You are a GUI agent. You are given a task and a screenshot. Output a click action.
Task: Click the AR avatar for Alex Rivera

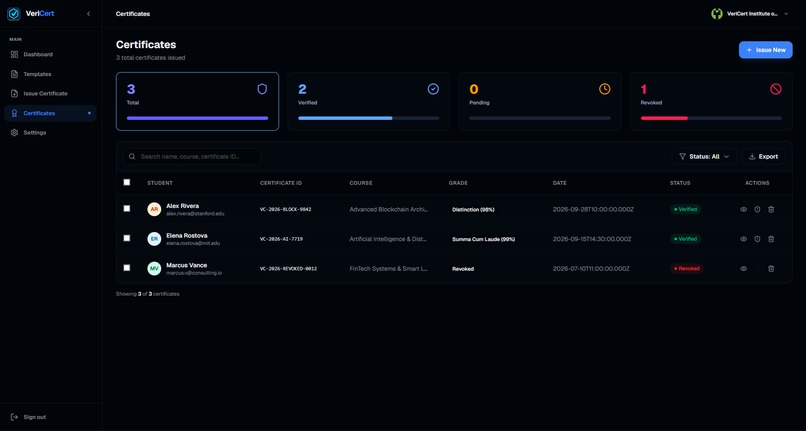154,209
